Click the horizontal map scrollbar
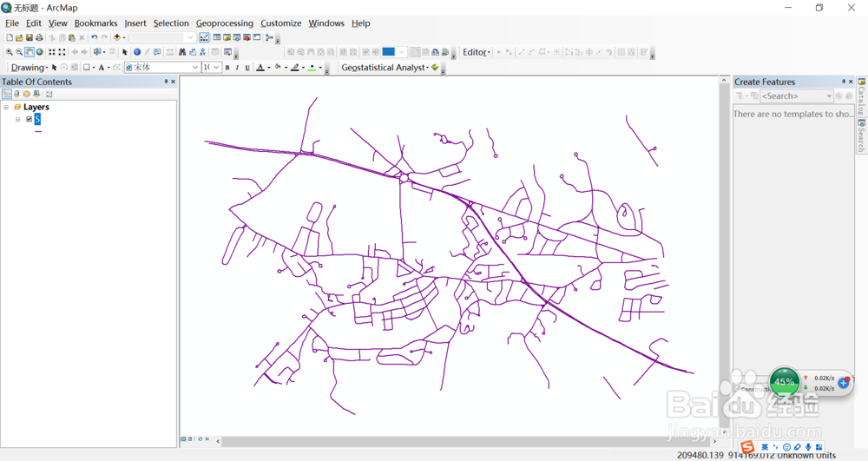 [x=465, y=442]
